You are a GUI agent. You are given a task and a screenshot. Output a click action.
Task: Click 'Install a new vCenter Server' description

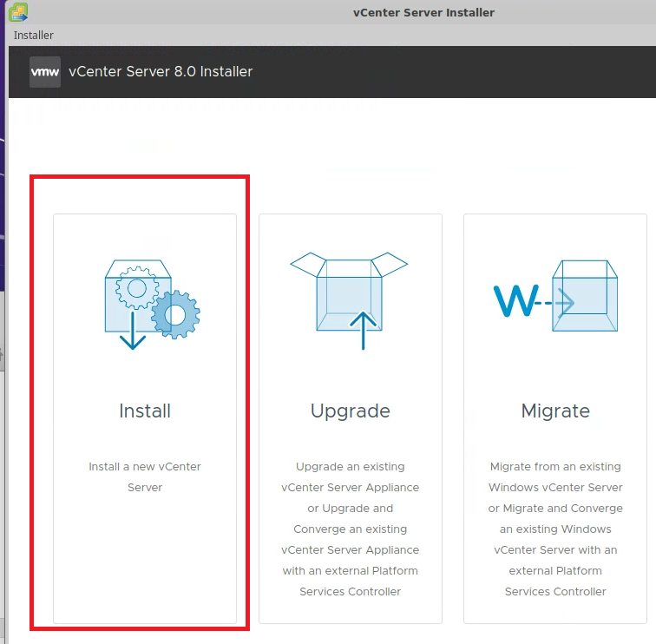click(x=145, y=476)
